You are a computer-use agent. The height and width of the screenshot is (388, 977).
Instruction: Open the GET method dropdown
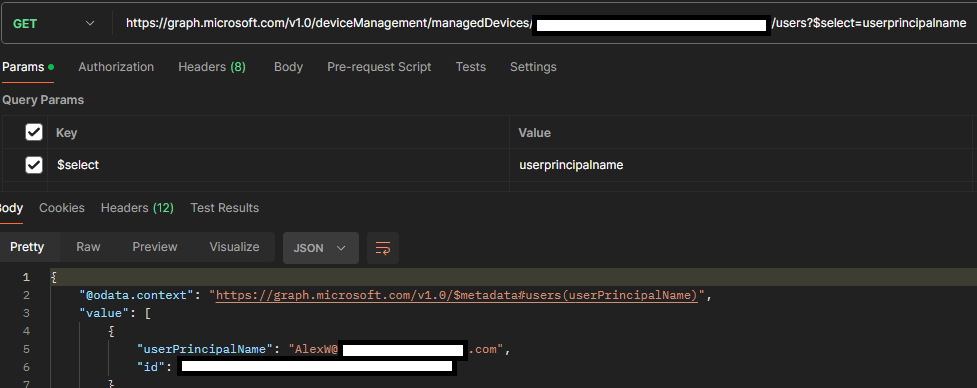pyautogui.click(x=54, y=24)
